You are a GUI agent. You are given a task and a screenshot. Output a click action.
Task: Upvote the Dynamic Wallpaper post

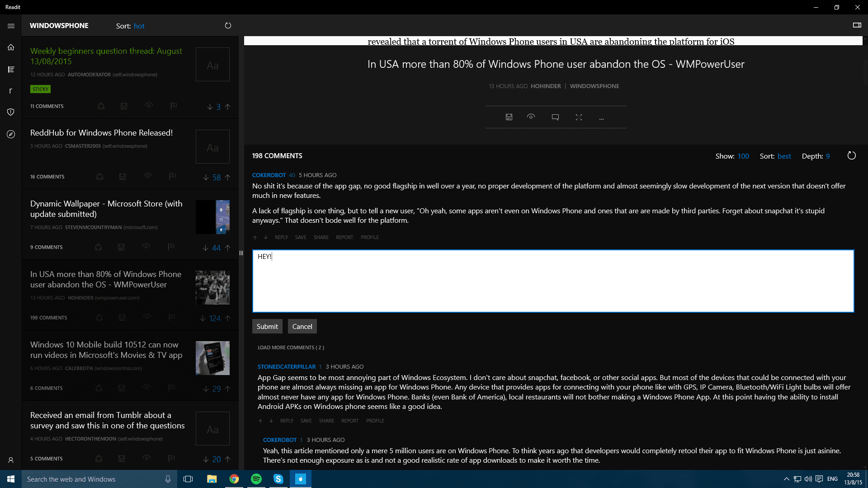(227, 248)
